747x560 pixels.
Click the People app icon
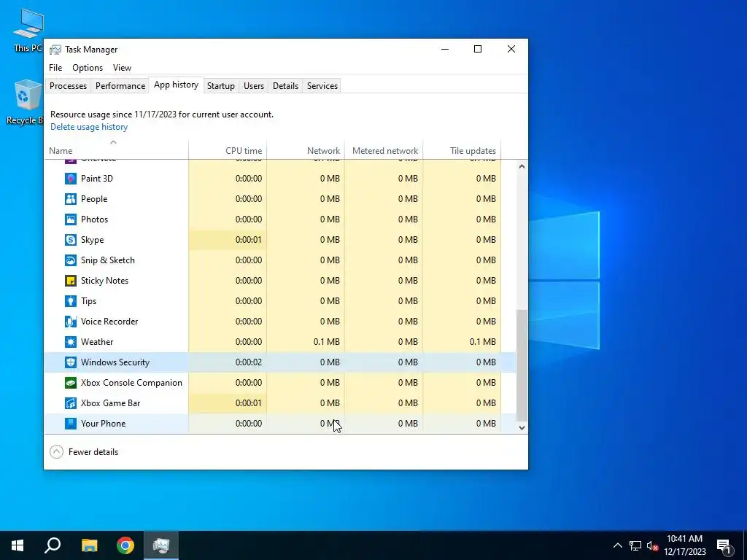tap(71, 199)
